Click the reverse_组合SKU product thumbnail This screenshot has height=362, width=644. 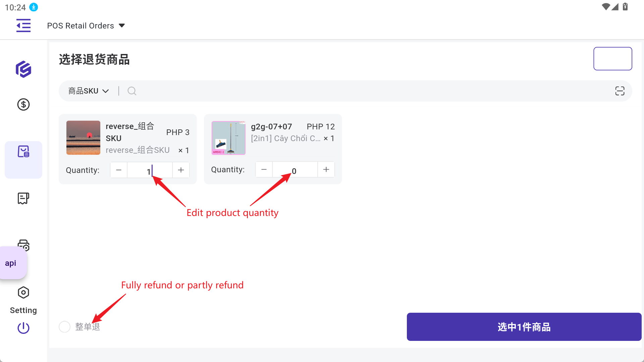(x=83, y=138)
